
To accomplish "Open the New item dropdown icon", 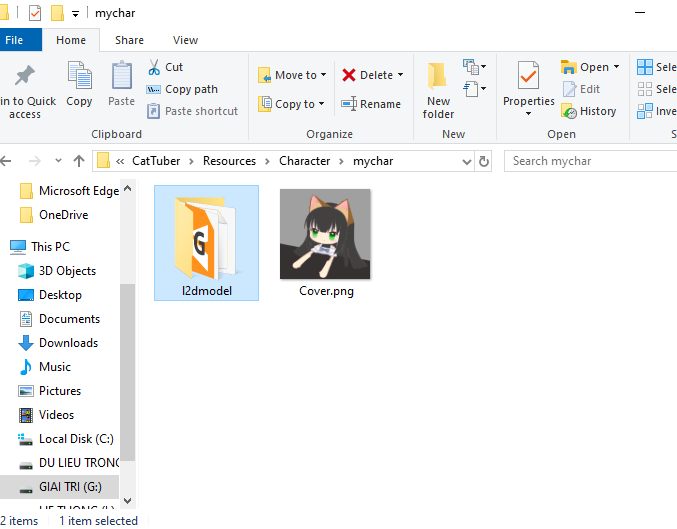I will (475, 67).
